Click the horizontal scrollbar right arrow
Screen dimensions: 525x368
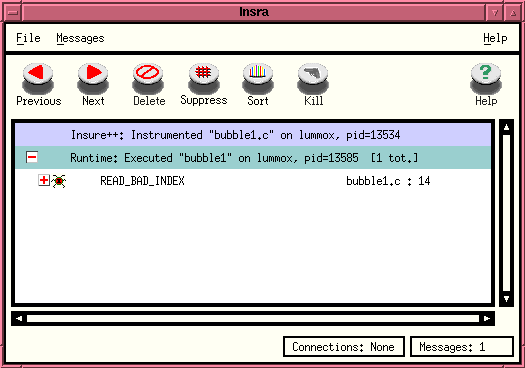487,318
